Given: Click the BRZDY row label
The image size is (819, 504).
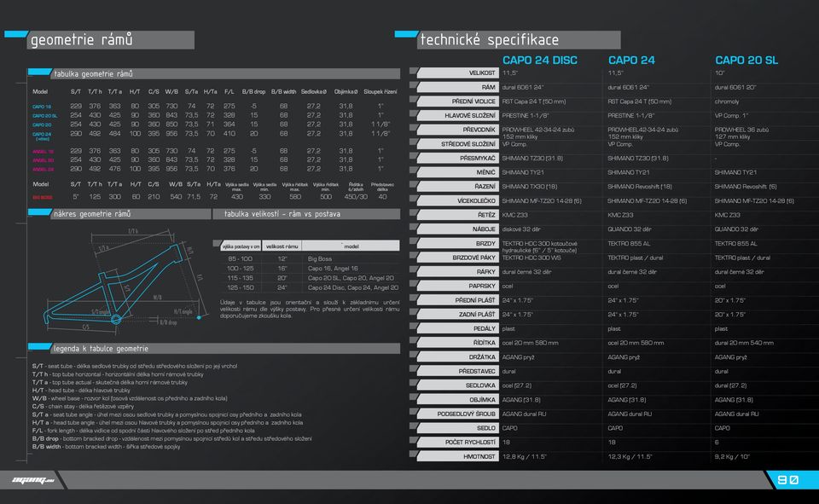Looking at the screenshot, I should [x=457, y=243].
